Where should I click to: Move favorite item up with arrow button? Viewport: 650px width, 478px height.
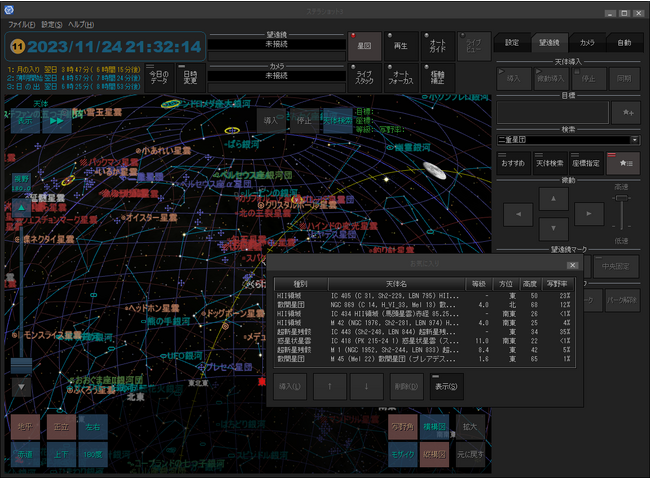click(x=330, y=386)
